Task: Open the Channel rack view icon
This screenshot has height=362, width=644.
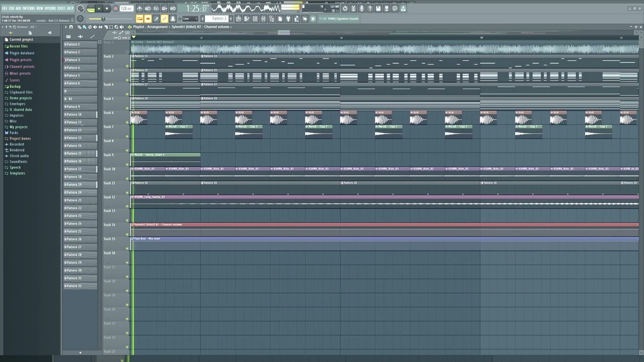Action: point(255,19)
